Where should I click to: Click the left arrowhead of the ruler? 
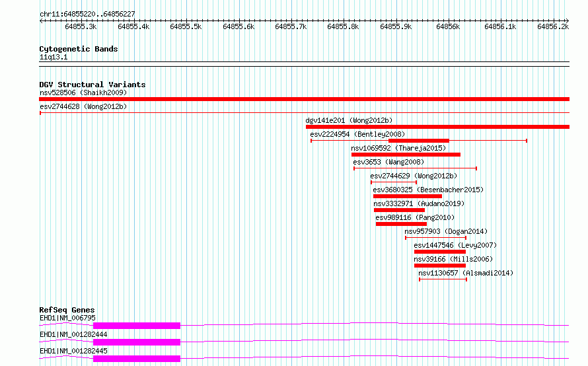[x=41, y=21]
